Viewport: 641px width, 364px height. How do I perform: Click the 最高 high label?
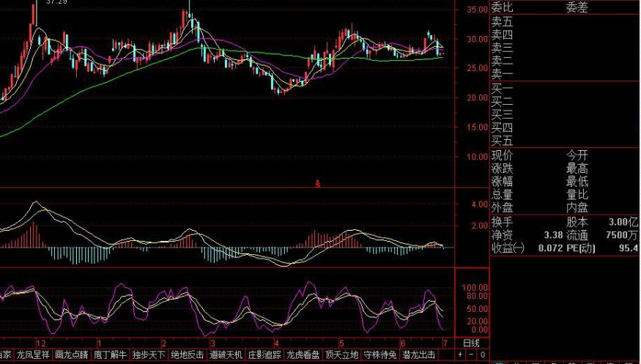tap(577, 168)
